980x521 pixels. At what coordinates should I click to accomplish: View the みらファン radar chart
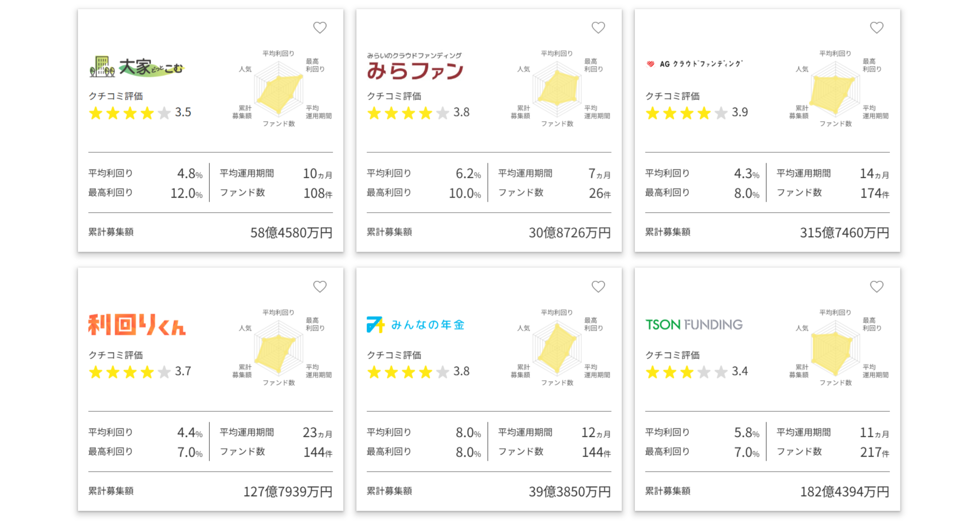tap(557, 89)
